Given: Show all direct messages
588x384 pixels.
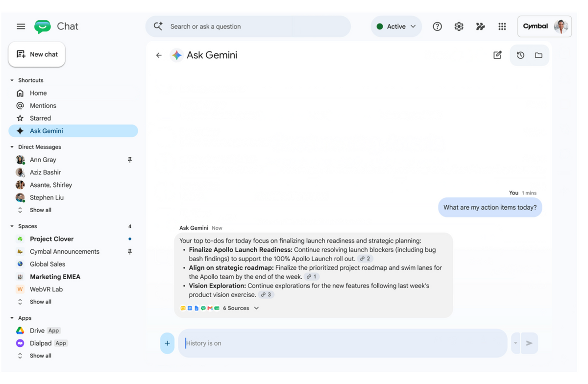Looking at the screenshot, I should pos(40,210).
